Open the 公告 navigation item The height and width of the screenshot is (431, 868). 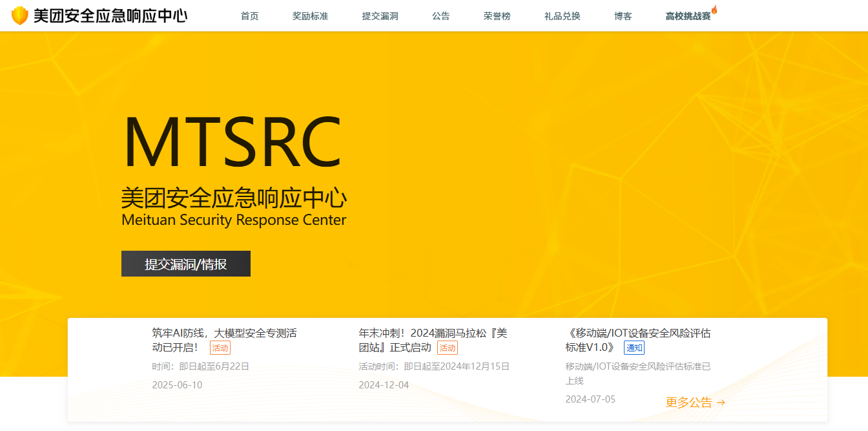point(440,16)
